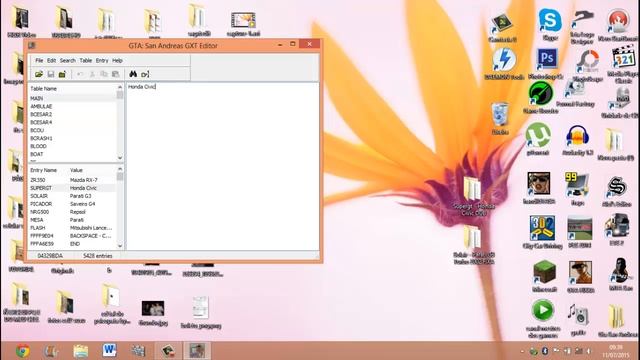The width and height of the screenshot is (640, 360).
Task: Select the SUPERGT entry row
Action: (x=72, y=188)
